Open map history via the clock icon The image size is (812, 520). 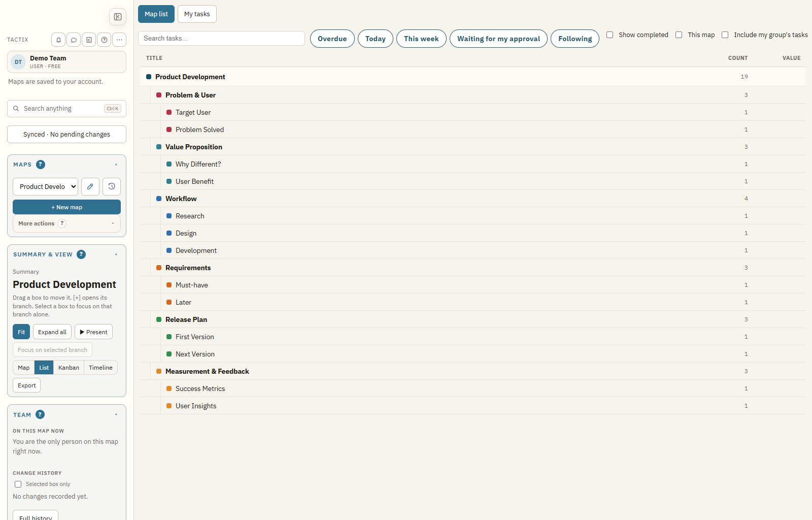pyautogui.click(x=112, y=186)
